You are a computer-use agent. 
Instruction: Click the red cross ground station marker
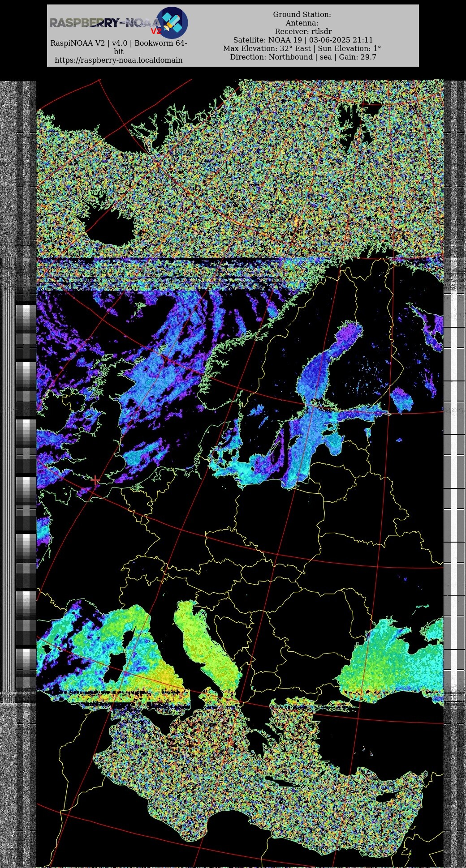pyautogui.click(x=95, y=480)
